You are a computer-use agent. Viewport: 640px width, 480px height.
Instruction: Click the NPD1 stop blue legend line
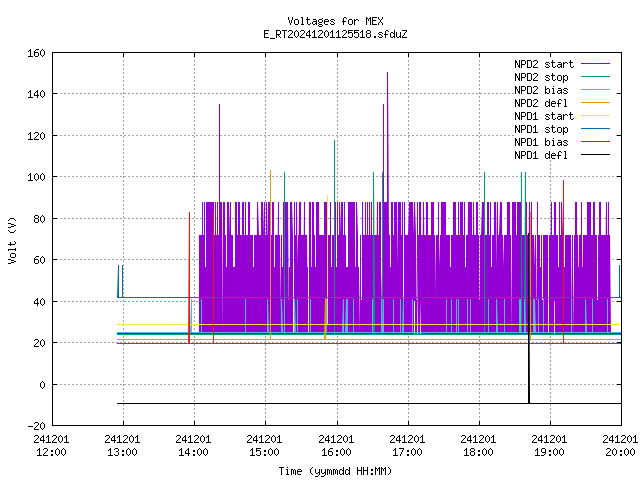pos(595,129)
